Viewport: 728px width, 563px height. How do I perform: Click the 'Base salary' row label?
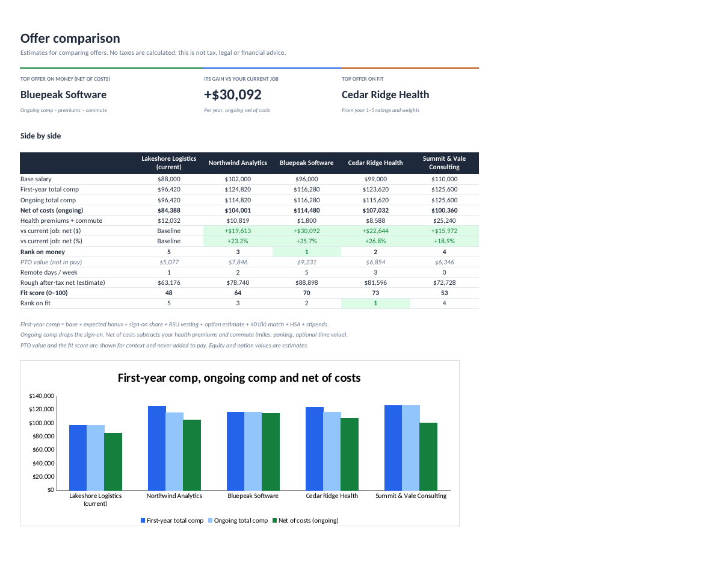(36, 179)
